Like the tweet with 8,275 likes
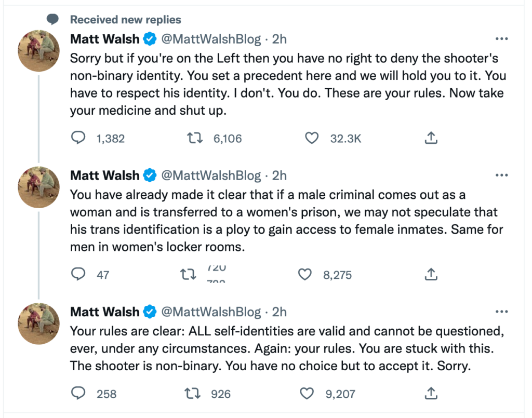The width and height of the screenshot is (532, 418). coord(304,274)
